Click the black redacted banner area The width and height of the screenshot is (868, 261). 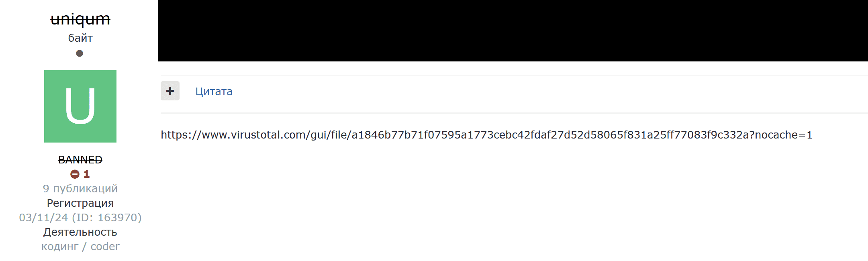(x=513, y=31)
